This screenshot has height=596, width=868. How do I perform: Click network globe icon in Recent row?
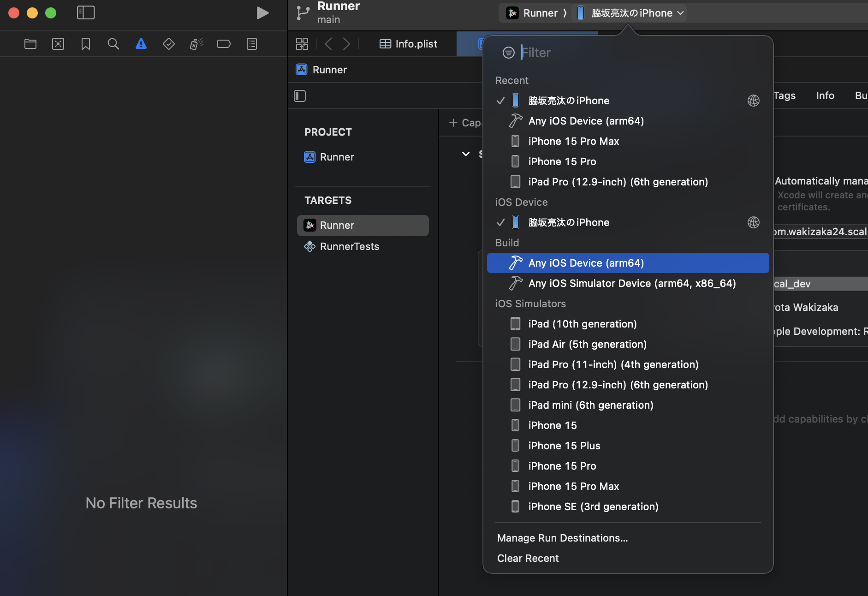pos(753,101)
